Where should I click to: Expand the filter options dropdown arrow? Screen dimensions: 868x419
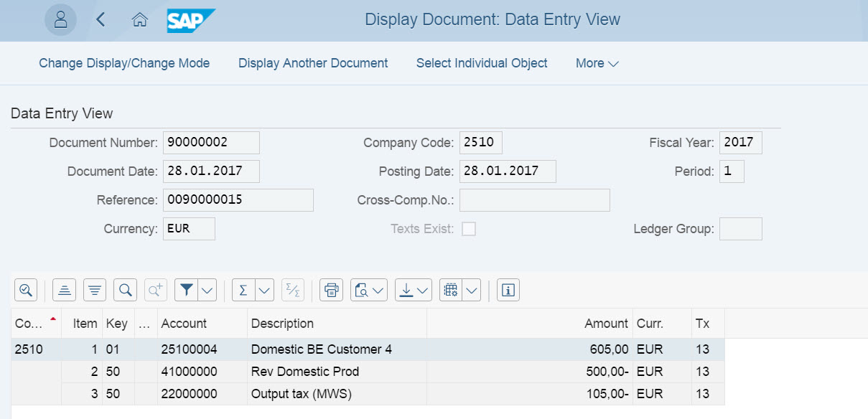207,290
